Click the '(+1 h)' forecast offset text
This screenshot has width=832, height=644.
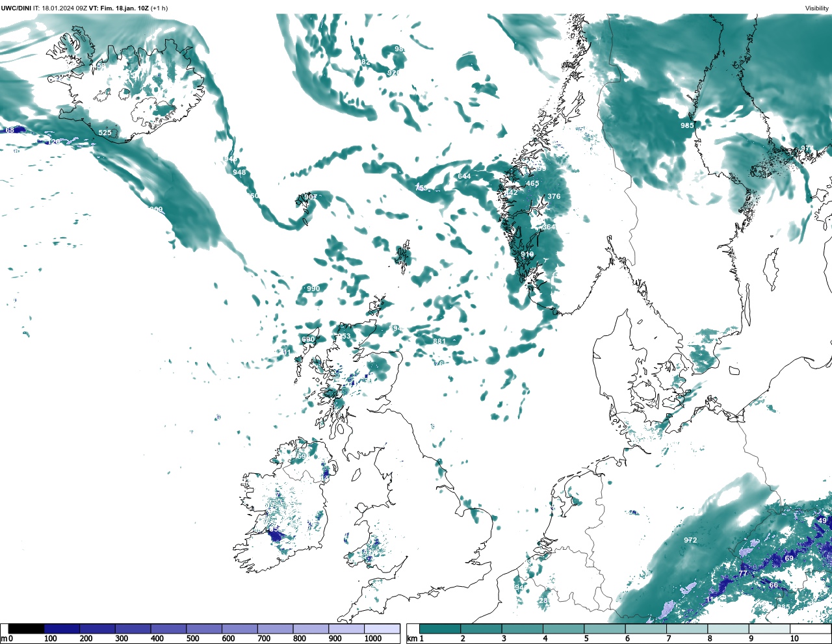tap(159, 8)
